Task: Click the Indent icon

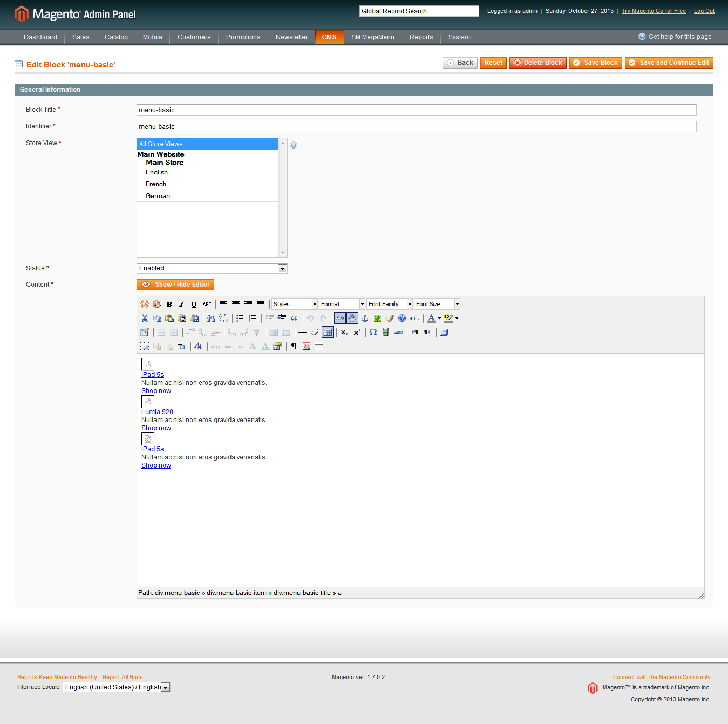Action: tap(282, 319)
